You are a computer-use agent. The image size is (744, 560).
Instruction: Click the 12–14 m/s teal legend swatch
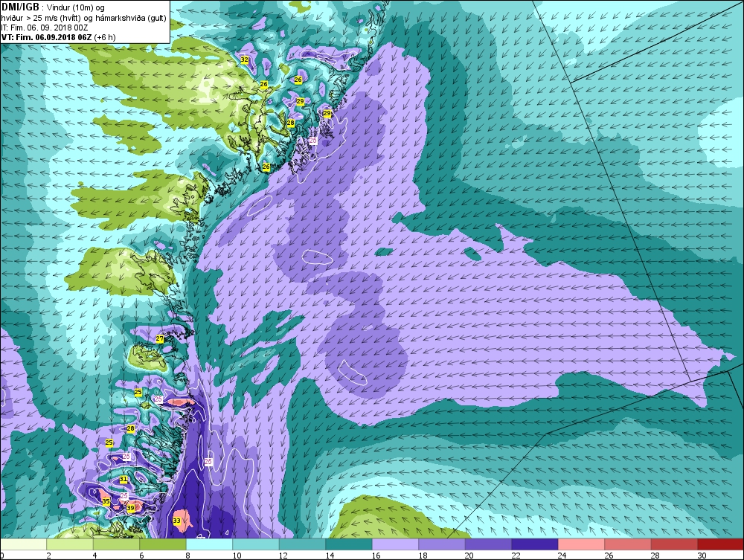point(302,544)
